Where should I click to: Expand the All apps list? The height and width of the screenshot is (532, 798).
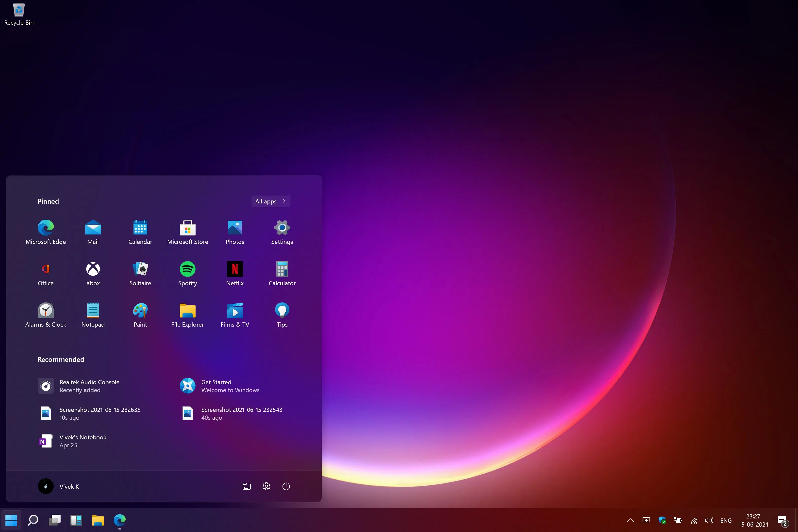[x=270, y=201]
